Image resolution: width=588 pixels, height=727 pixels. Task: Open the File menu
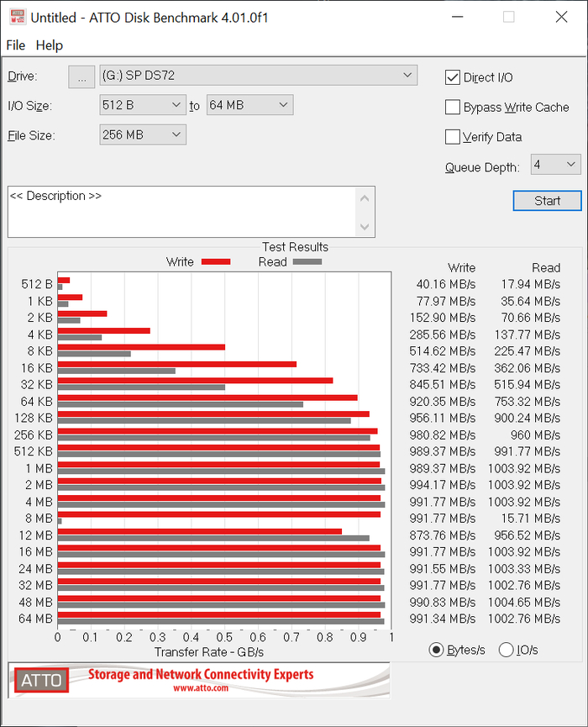[16, 45]
